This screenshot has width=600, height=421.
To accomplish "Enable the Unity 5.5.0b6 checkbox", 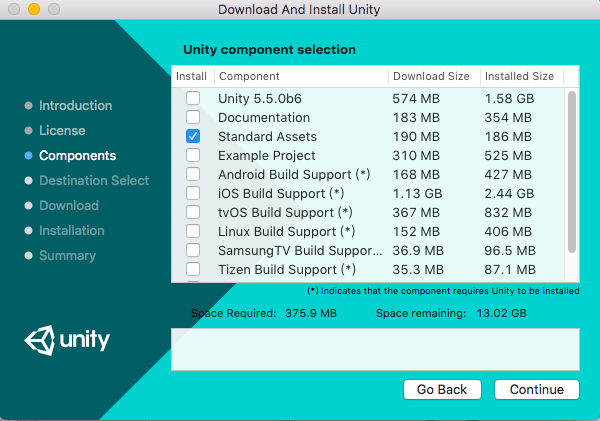I will [193, 98].
